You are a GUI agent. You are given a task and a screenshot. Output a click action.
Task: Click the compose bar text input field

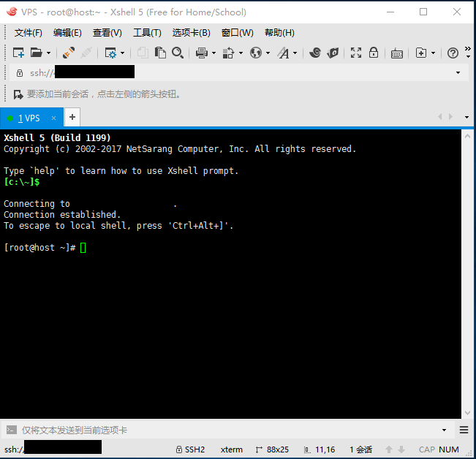click(219, 430)
